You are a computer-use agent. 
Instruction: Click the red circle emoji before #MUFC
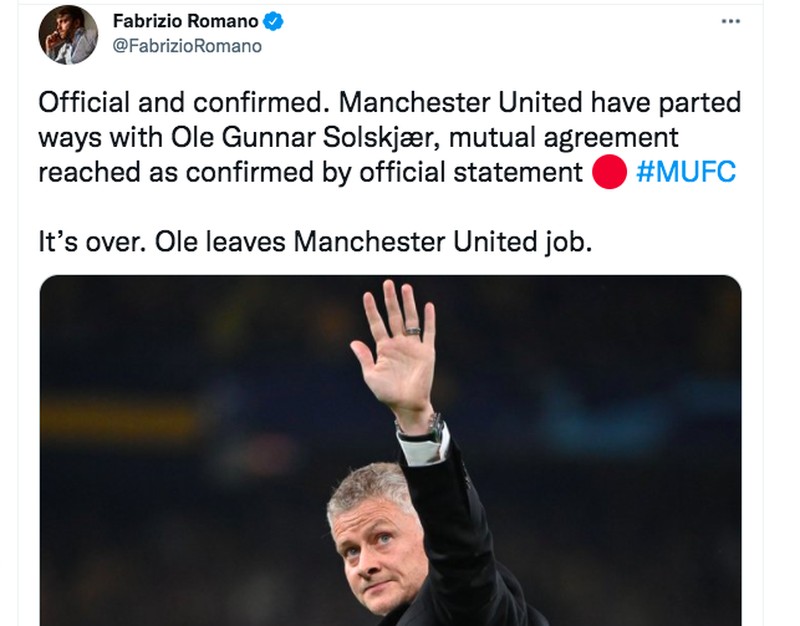pos(609,172)
